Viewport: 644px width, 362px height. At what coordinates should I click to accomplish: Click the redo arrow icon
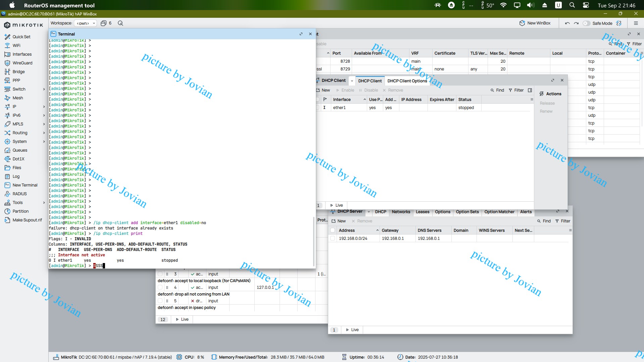click(x=576, y=23)
